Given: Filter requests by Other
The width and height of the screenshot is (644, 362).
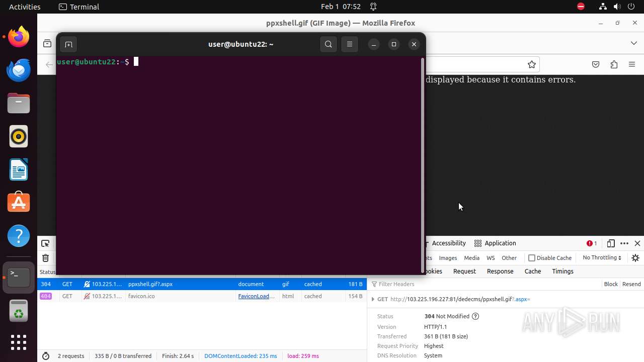Looking at the screenshot, I should tap(509, 258).
